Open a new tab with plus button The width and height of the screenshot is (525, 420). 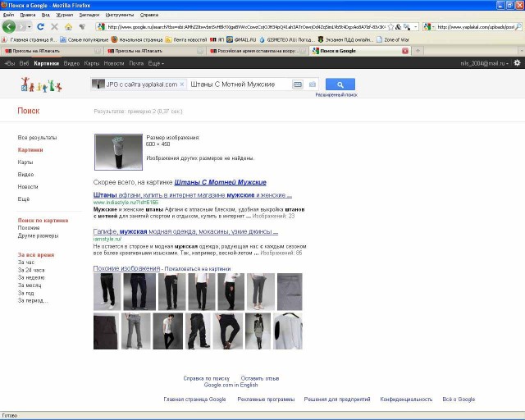pos(418,51)
